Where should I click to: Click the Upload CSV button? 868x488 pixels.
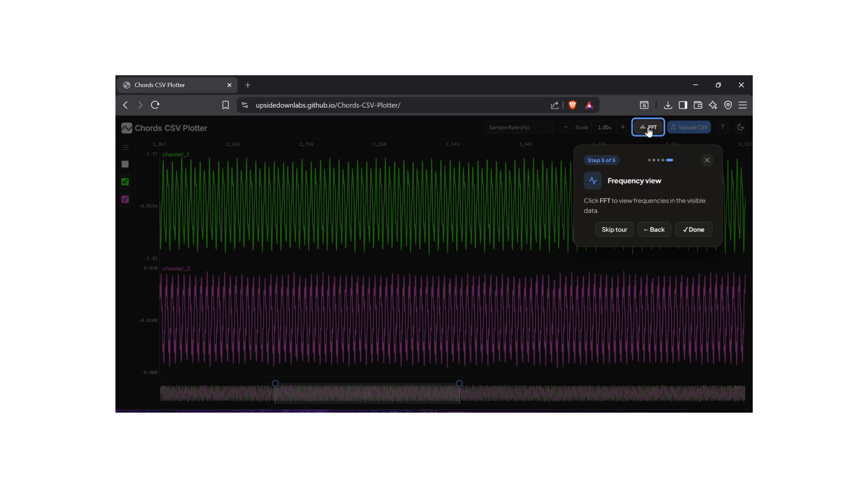689,127
